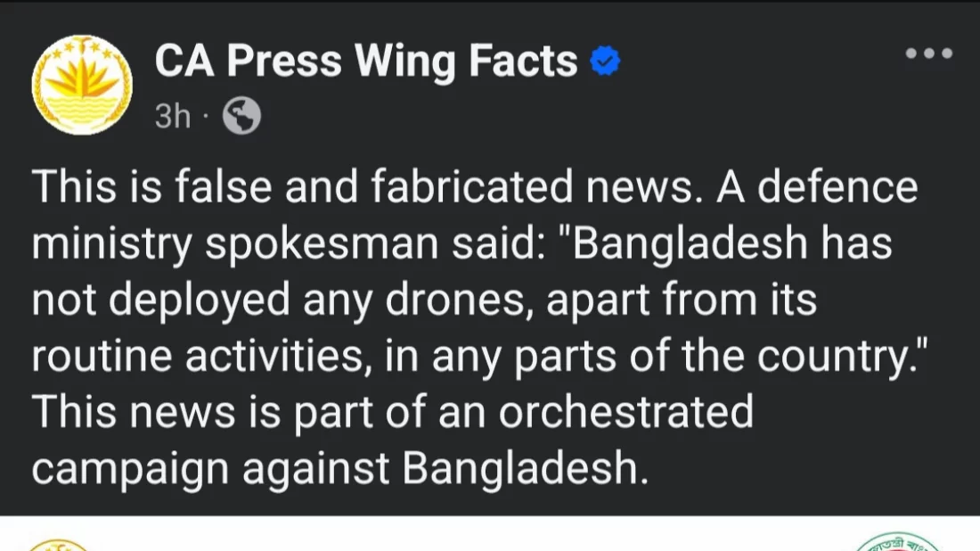Image resolution: width=980 pixels, height=551 pixels.
Task: Click the words 'This news is part of an orchestrated'
Action: (393, 412)
